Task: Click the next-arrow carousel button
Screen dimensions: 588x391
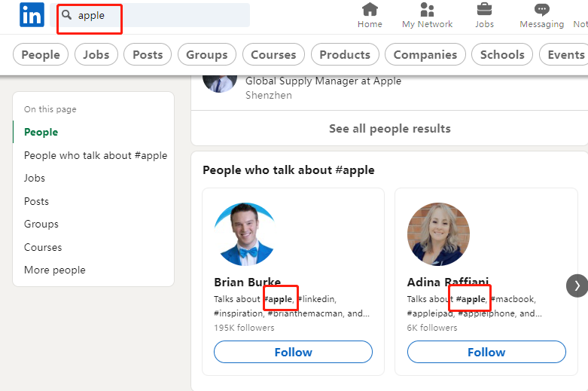Action: [x=577, y=286]
